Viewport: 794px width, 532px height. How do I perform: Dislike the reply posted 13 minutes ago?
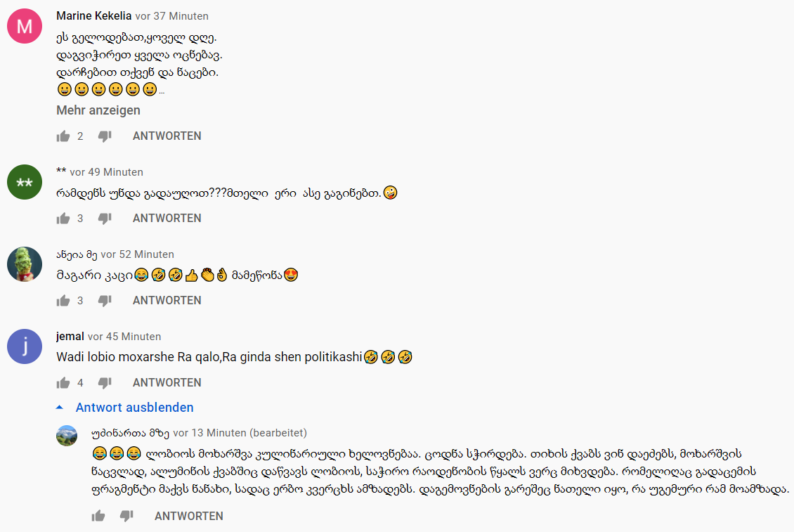coord(126,516)
